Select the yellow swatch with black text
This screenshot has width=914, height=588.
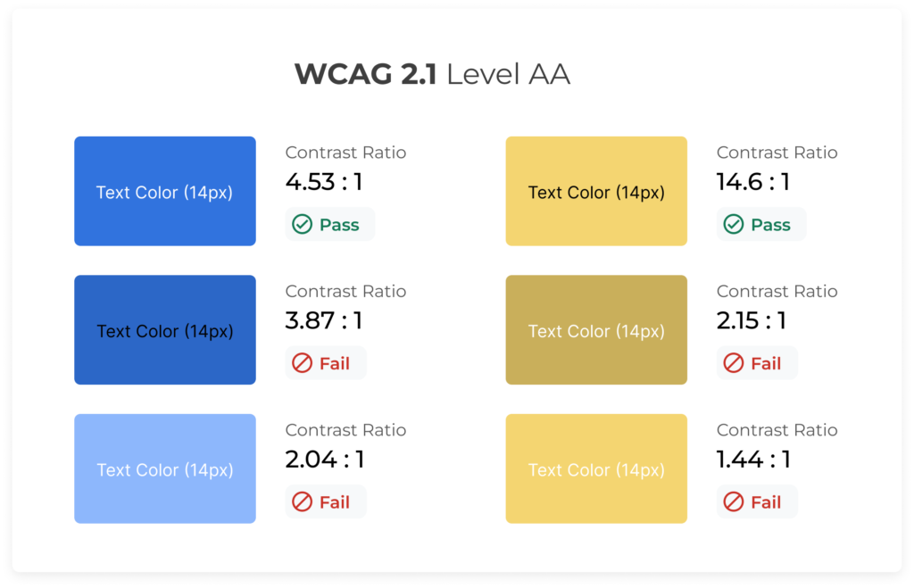click(x=596, y=191)
